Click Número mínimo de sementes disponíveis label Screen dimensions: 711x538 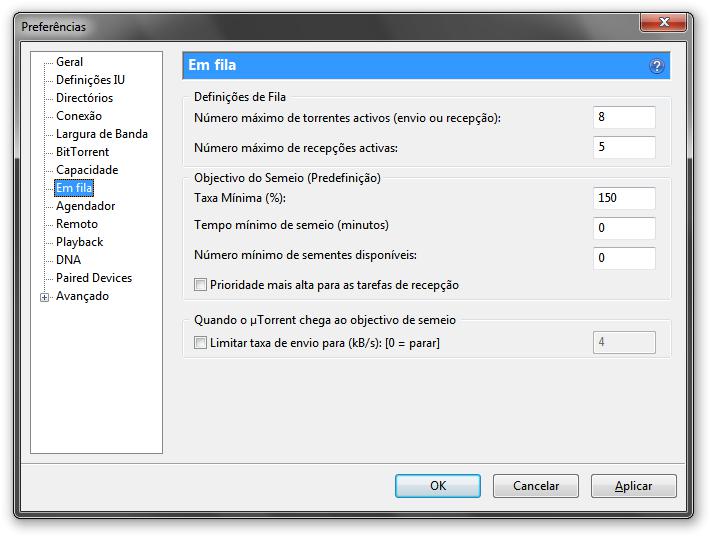point(306,255)
